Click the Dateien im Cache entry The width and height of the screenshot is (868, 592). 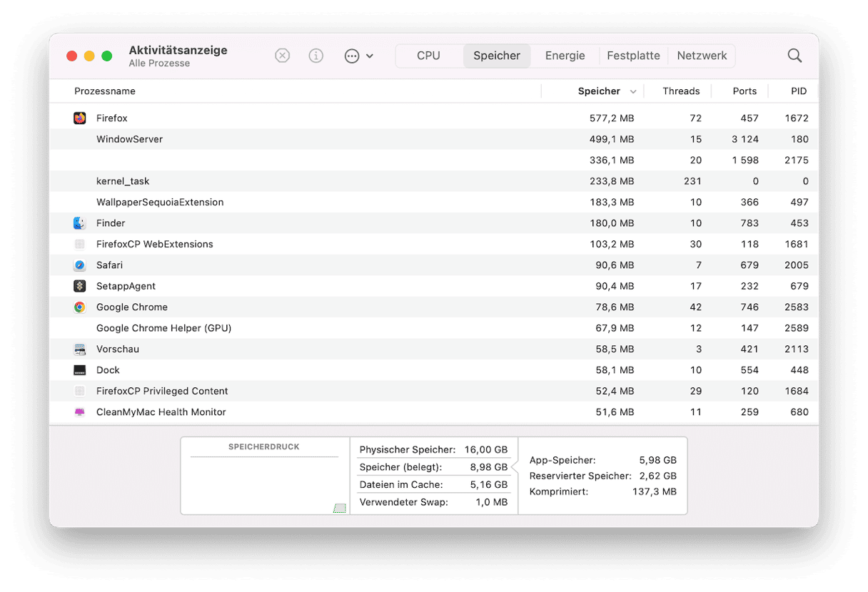tap(433, 484)
